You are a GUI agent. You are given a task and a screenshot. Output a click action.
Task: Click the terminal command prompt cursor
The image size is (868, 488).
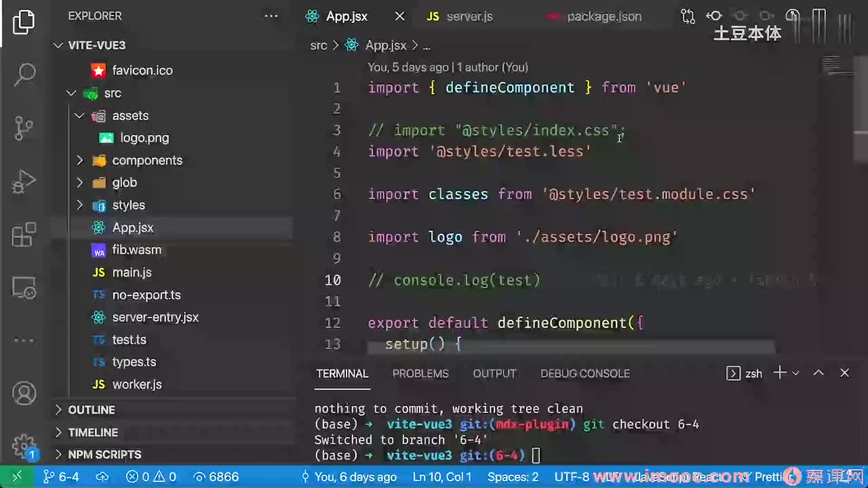(x=536, y=455)
